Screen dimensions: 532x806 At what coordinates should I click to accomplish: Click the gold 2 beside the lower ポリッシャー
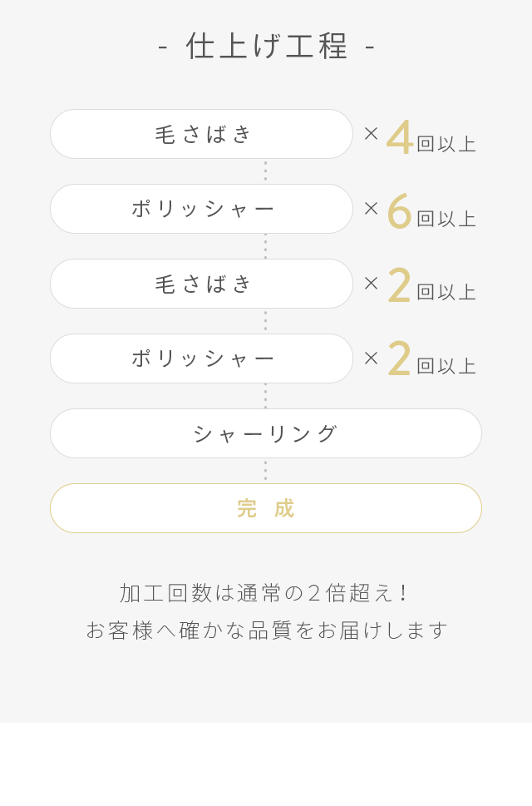(x=400, y=359)
